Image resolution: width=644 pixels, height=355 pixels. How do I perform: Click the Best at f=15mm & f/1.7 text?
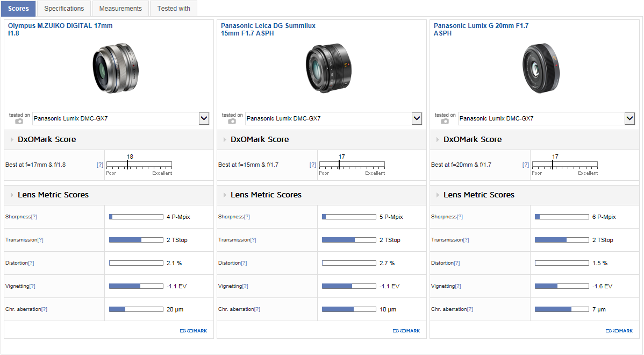point(248,165)
